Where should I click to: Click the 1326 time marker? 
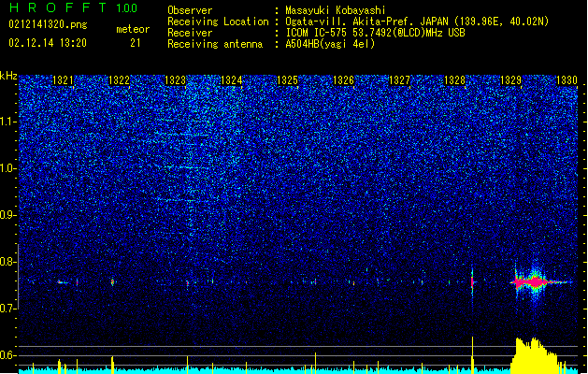343,80
